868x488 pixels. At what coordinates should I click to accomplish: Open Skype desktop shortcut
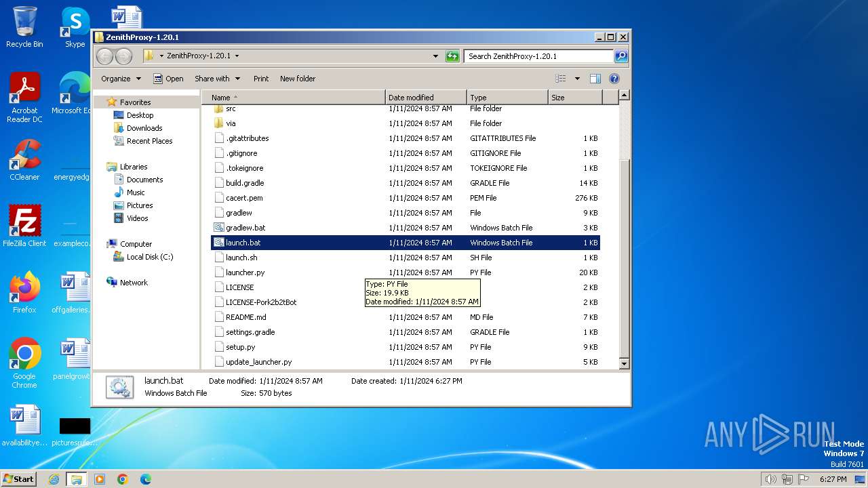pyautogui.click(x=75, y=27)
